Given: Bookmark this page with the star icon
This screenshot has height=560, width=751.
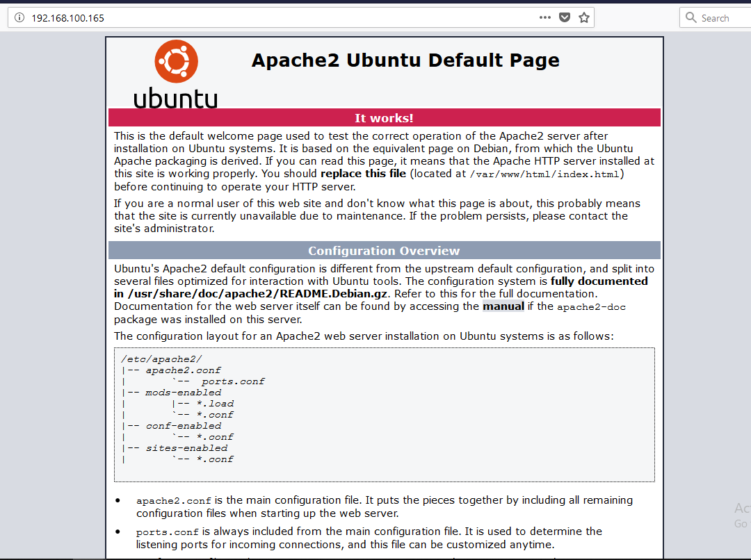Looking at the screenshot, I should (584, 18).
